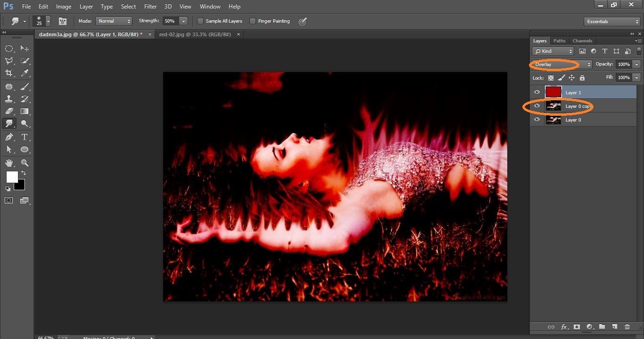Open the Essentials workspace dropdown
The image size is (644, 339).
point(612,22)
